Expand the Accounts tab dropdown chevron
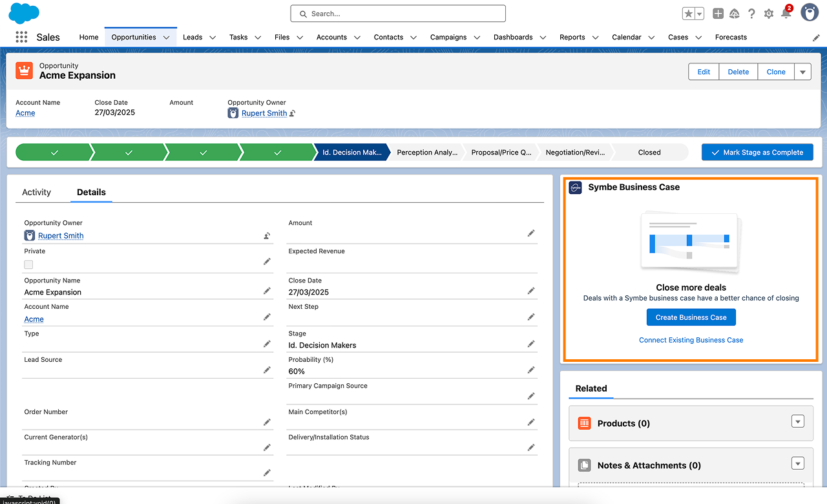The height and width of the screenshot is (504, 827). coord(357,37)
